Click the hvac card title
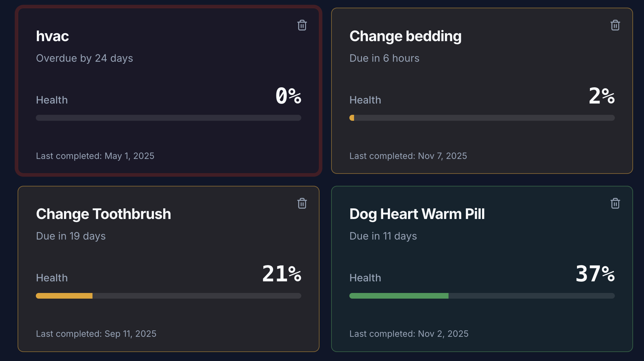 (52, 36)
